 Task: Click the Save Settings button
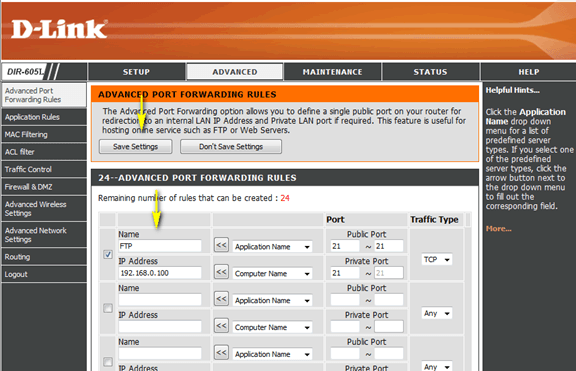pos(136,147)
